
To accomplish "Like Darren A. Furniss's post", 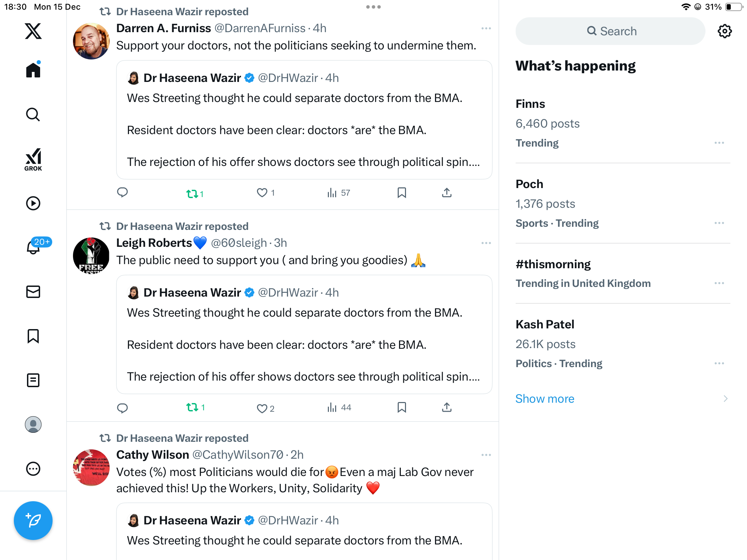I will point(262,193).
